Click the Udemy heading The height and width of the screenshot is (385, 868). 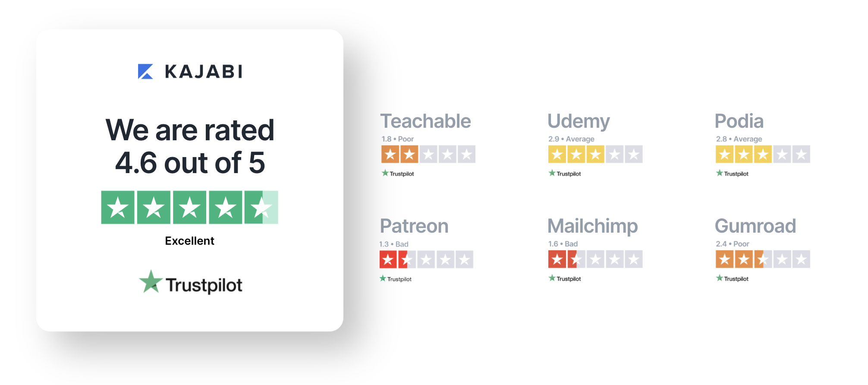pyautogui.click(x=579, y=122)
